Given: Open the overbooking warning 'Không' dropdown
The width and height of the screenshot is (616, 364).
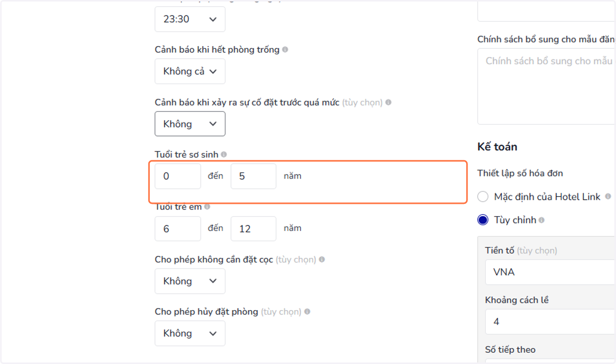Looking at the screenshot, I should tap(190, 124).
